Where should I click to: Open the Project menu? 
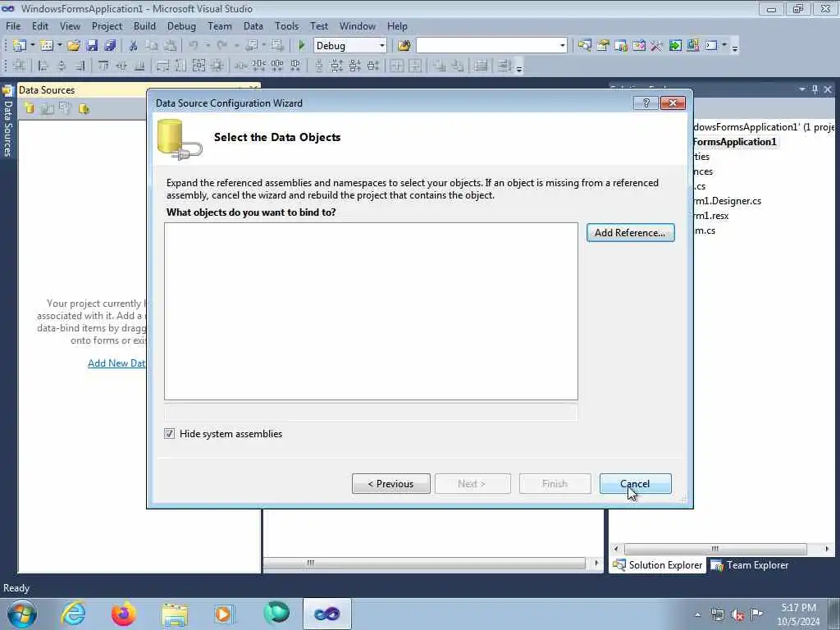pos(107,25)
